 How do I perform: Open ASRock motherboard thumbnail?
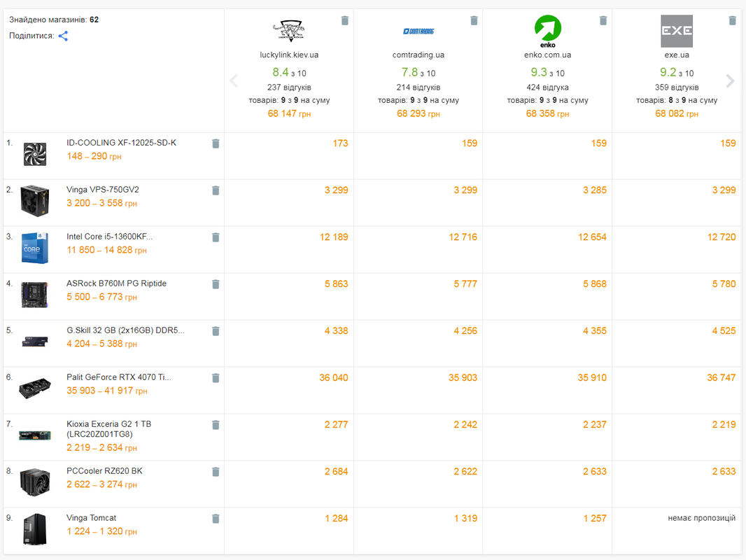[x=35, y=295]
